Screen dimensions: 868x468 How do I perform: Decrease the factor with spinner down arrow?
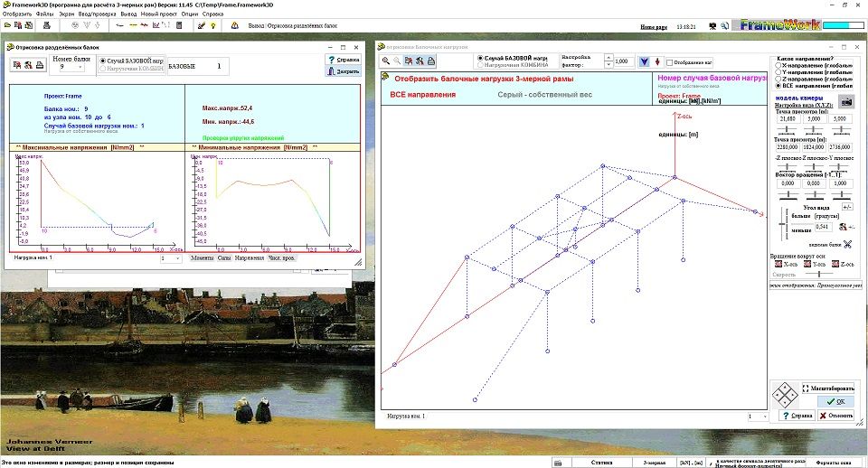pyautogui.click(x=609, y=65)
